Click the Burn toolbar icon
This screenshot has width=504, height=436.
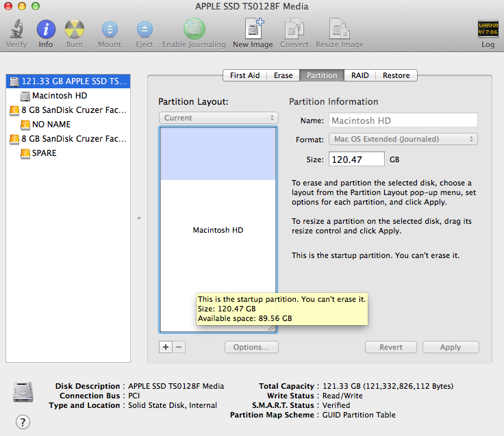[x=74, y=29]
